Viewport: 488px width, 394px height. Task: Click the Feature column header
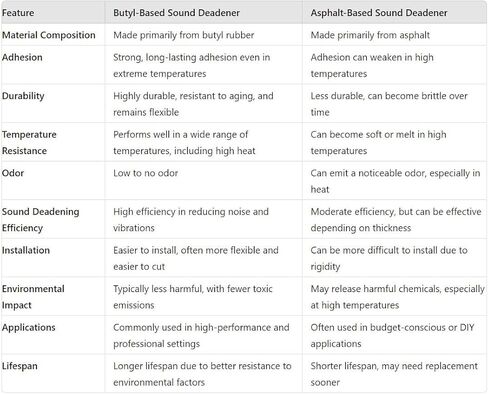18,13
